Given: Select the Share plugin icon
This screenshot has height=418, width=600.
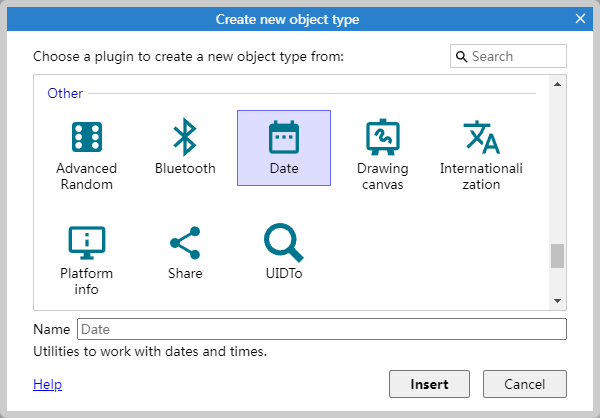Looking at the screenshot, I should click(185, 243).
